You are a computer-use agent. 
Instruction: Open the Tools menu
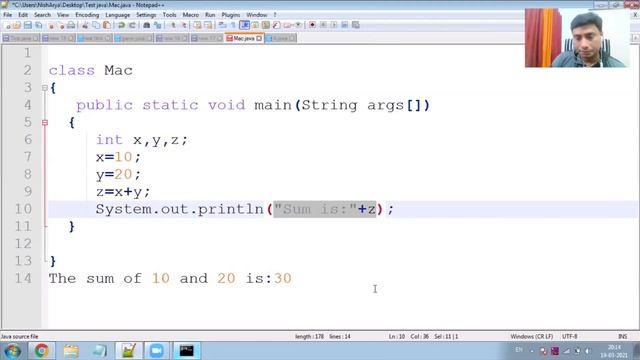coord(169,15)
